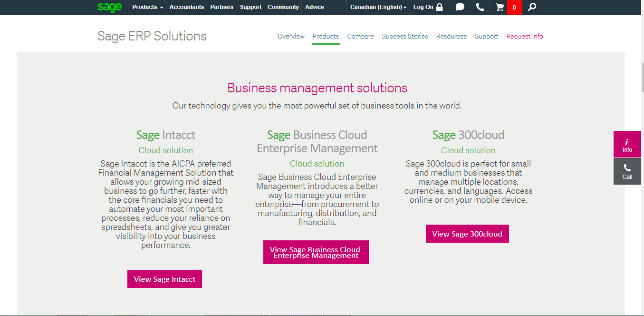
Task: Open the chat bubble icon
Action: click(x=460, y=7)
